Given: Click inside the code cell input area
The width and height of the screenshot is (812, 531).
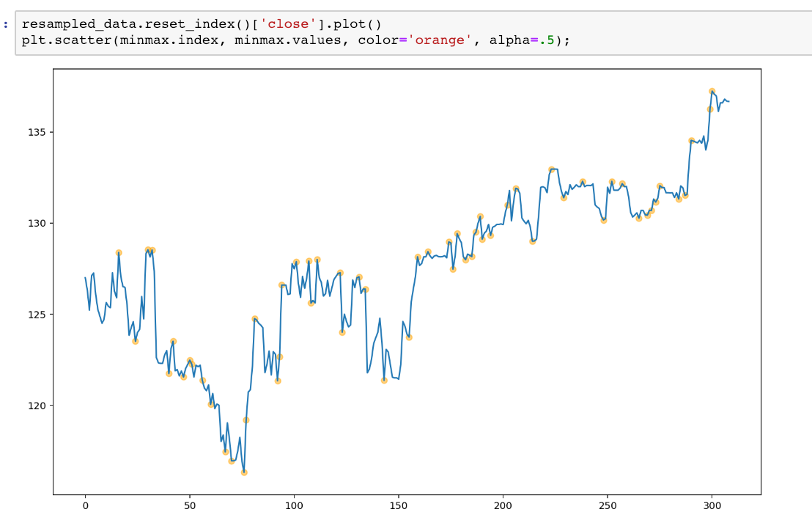Looking at the screenshot, I should (413, 32).
